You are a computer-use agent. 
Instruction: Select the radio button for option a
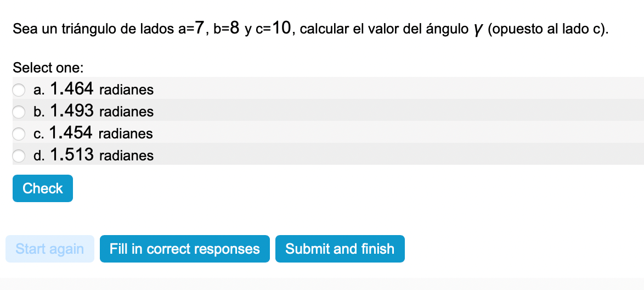tap(19, 90)
